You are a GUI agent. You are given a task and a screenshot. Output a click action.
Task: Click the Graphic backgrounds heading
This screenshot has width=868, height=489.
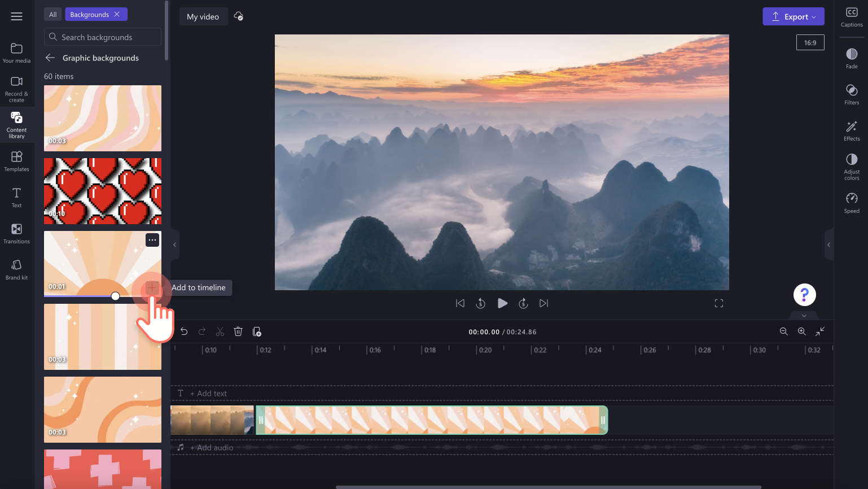100,58
